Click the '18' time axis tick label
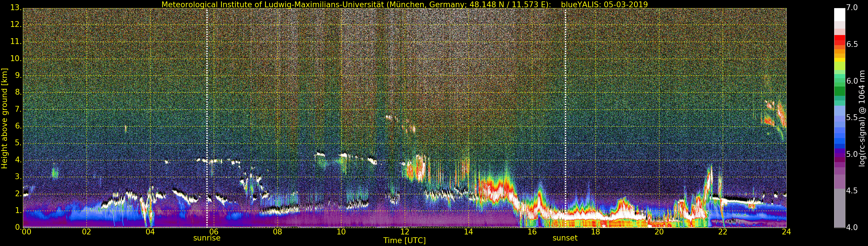868x246 pixels. 596,232
